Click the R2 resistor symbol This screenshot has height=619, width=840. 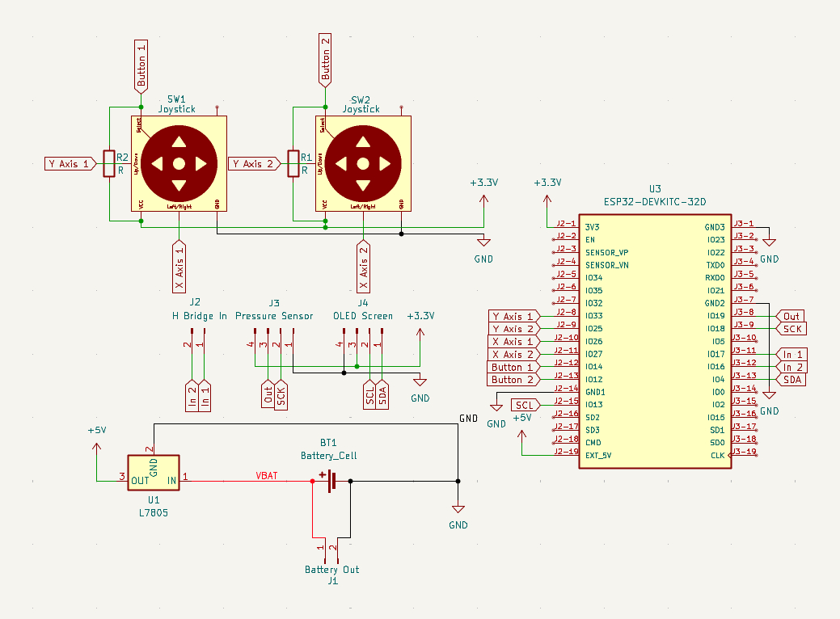point(108,163)
